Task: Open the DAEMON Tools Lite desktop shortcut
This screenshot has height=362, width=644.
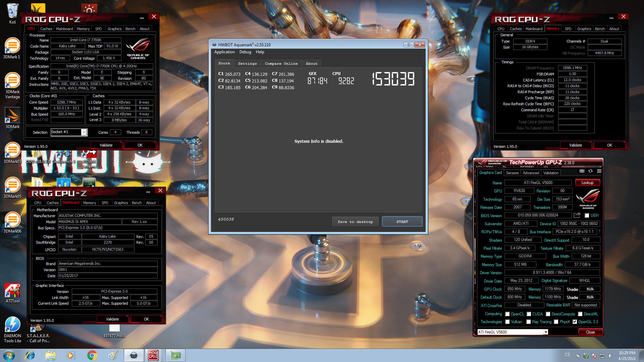Action: click(x=12, y=330)
